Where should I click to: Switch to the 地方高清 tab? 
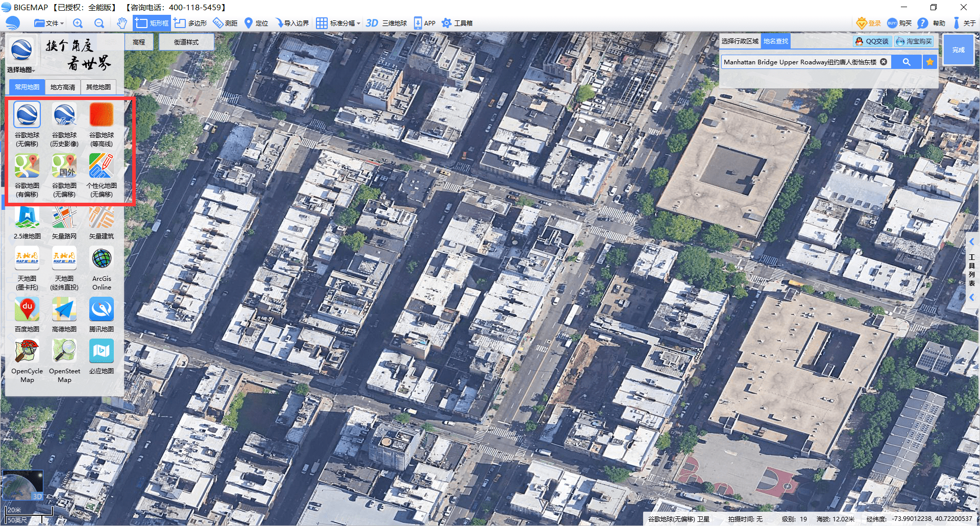pyautogui.click(x=63, y=87)
